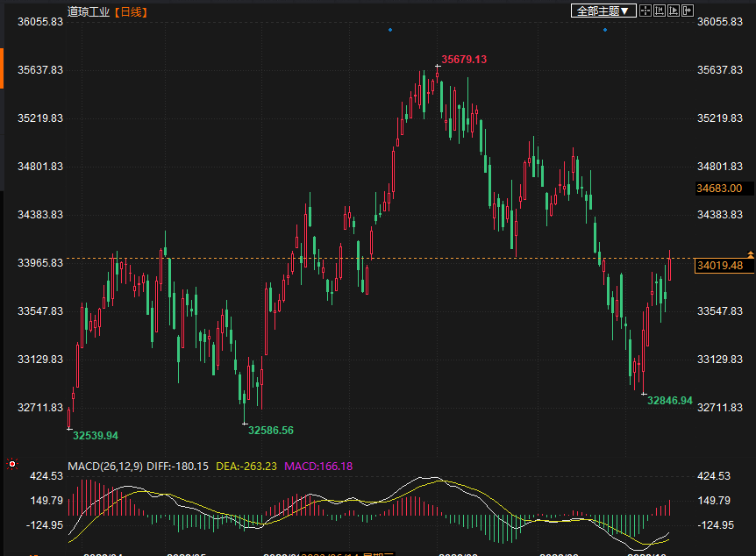Click the second chart toolbar icon beside crosshair

point(660,11)
